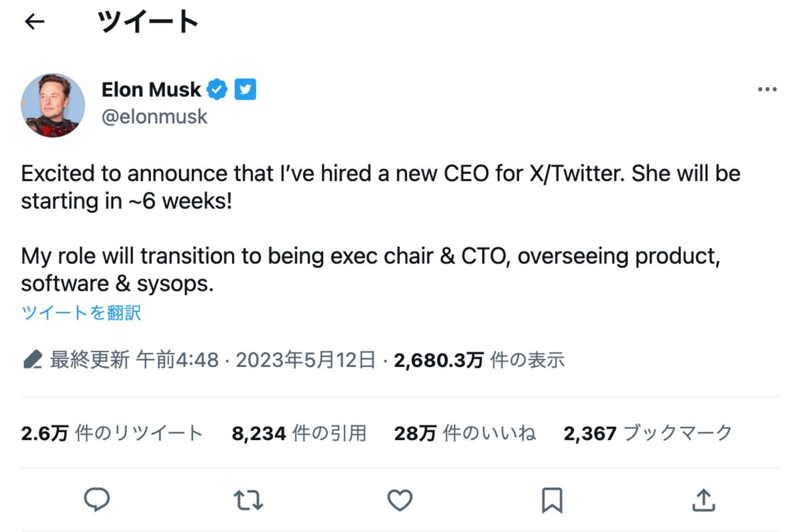The image size is (798, 532).
Task: Click the Twitter bird icon beside the username
Action: click(x=245, y=88)
